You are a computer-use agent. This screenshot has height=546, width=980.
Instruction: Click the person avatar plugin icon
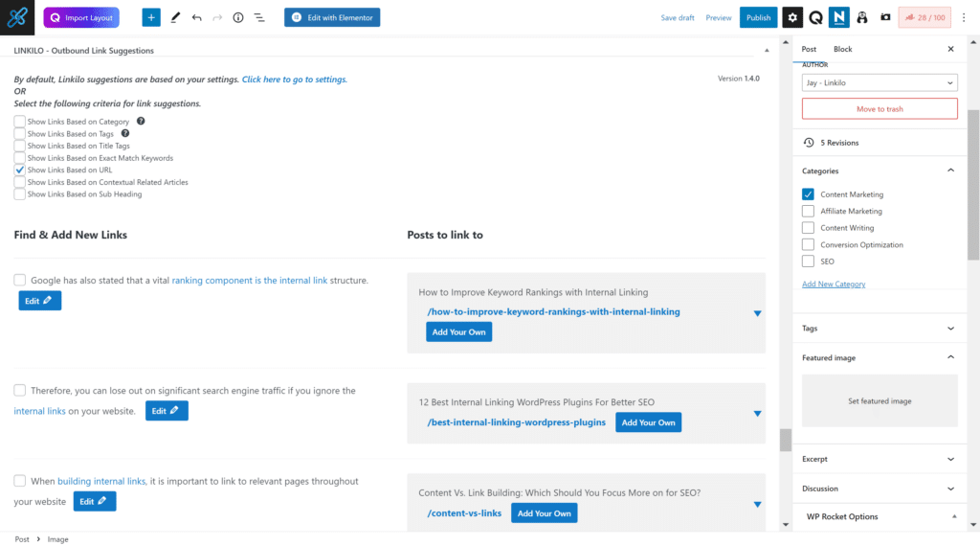862,17
